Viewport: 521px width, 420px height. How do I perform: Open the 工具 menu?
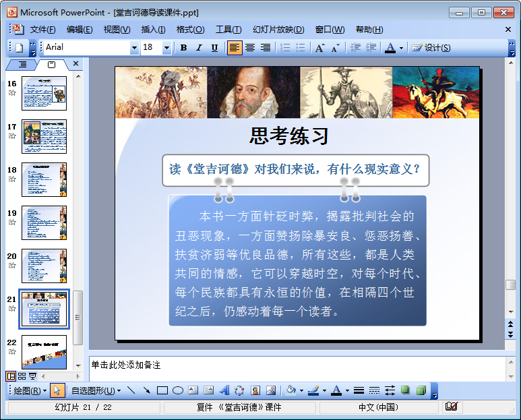click(228, 30)
